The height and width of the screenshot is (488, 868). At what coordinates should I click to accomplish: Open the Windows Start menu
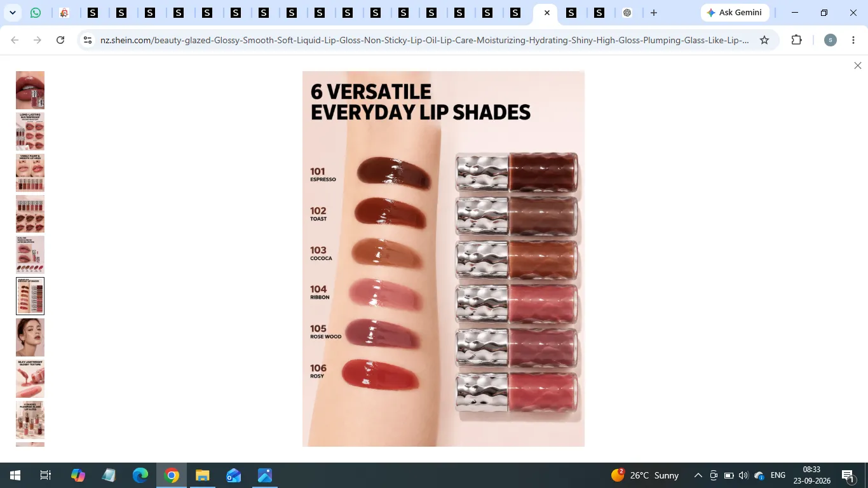tap(15, 475)
